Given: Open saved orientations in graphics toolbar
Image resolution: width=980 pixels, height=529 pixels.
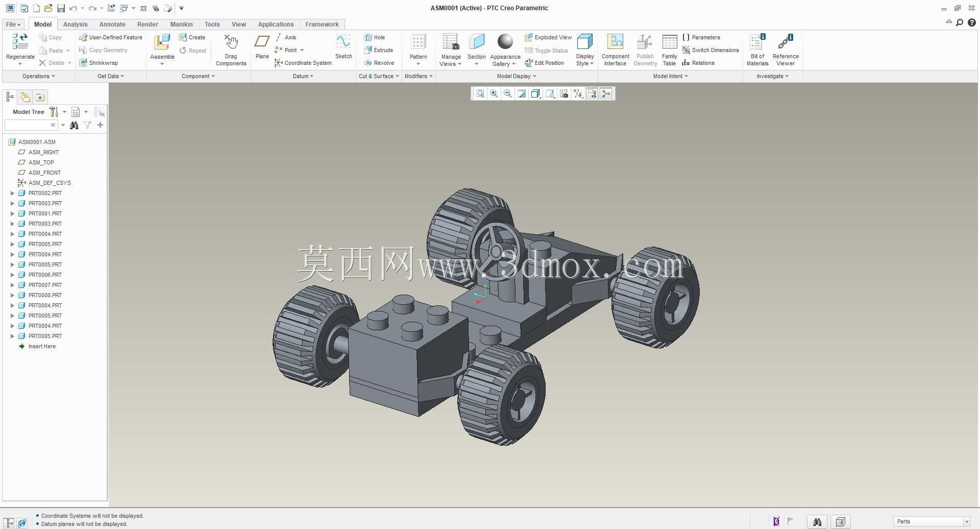Looking at the screenshot, I should pyautogui.click(x=550, y=93).
